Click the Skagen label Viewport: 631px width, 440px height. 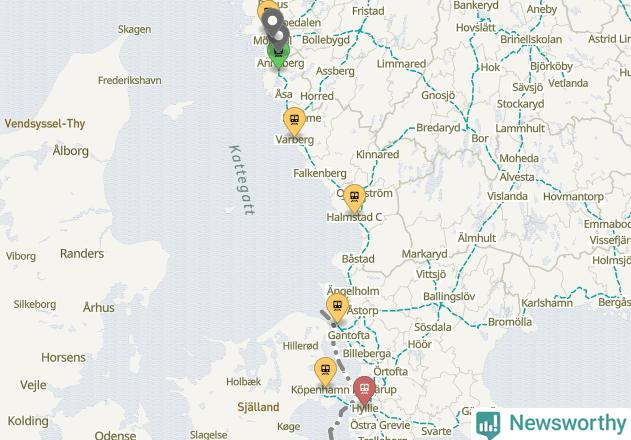(134, 29)
